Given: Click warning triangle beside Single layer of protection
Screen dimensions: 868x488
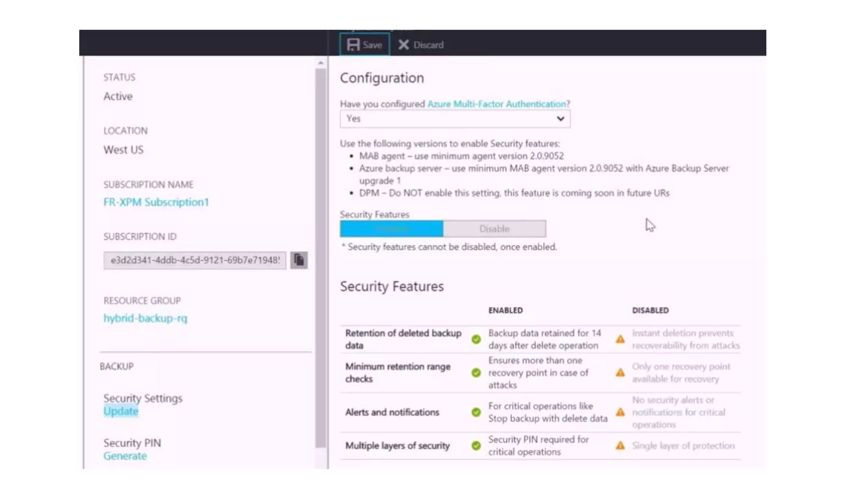Looking at the screenshot, I should [620, 446].
